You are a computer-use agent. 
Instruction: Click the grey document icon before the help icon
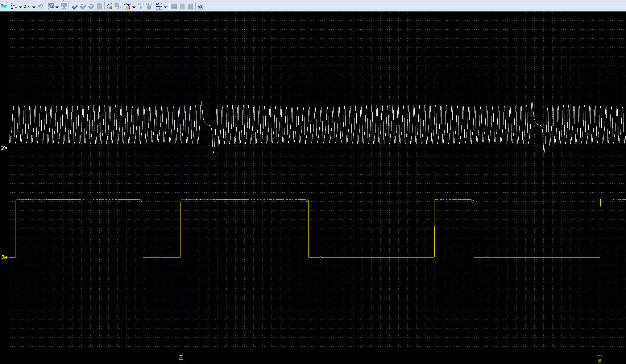point(182,7)
